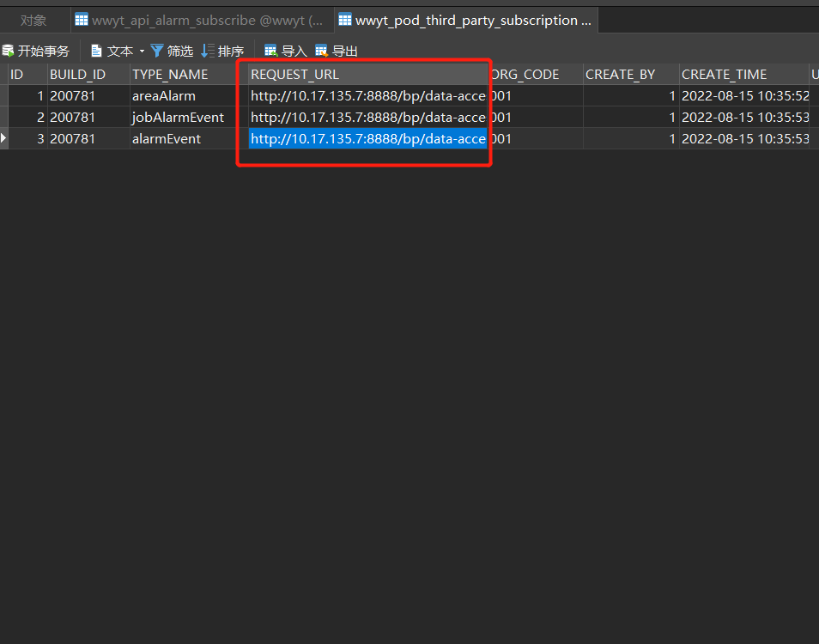This screenshot has width=819, height=644.
Task: Click the Import (导入) icon
Action: [x=270, y=51]
